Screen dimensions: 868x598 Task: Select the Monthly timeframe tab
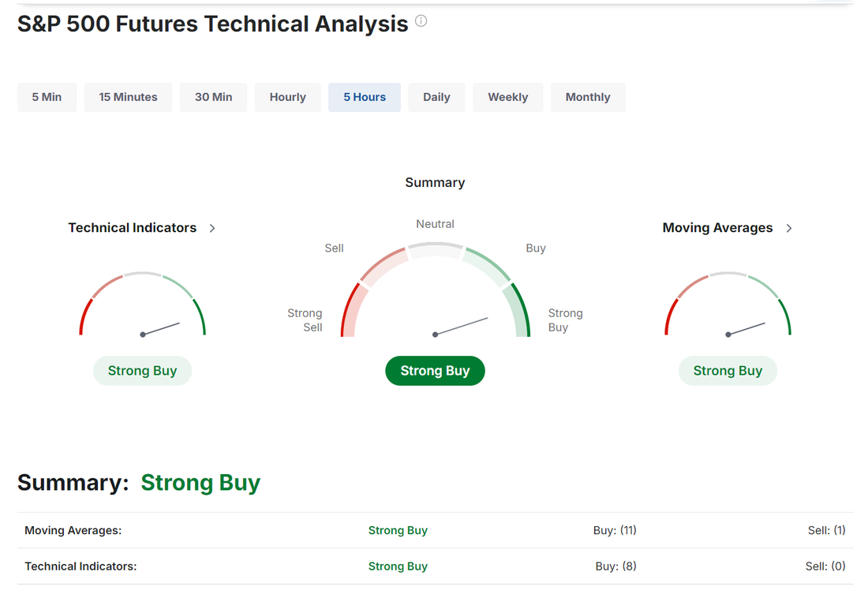tap(588, 97)
